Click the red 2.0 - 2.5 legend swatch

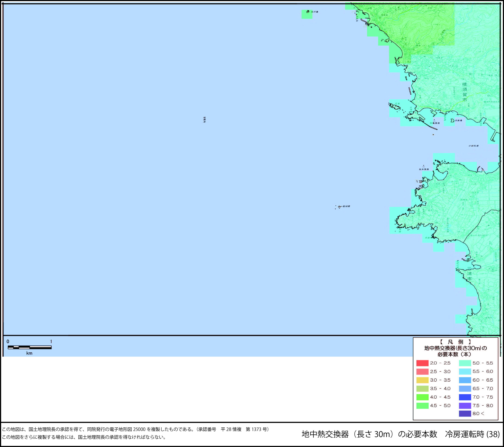point(422,363)
